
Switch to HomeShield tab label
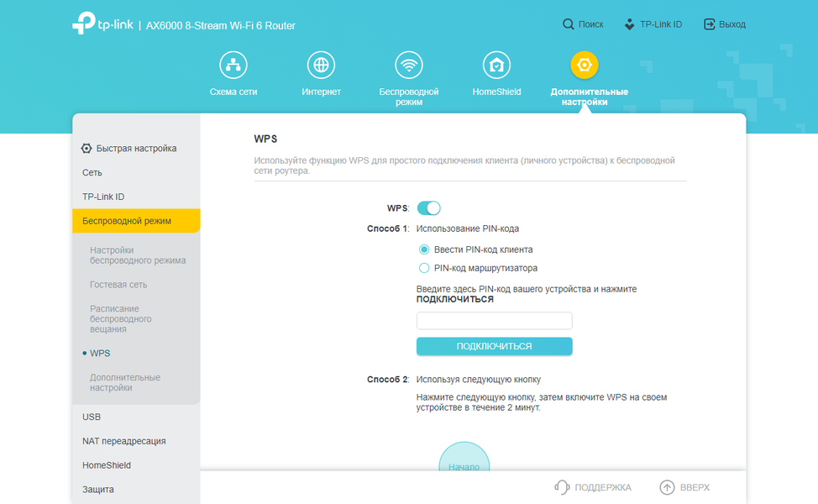tap(496, 92)
